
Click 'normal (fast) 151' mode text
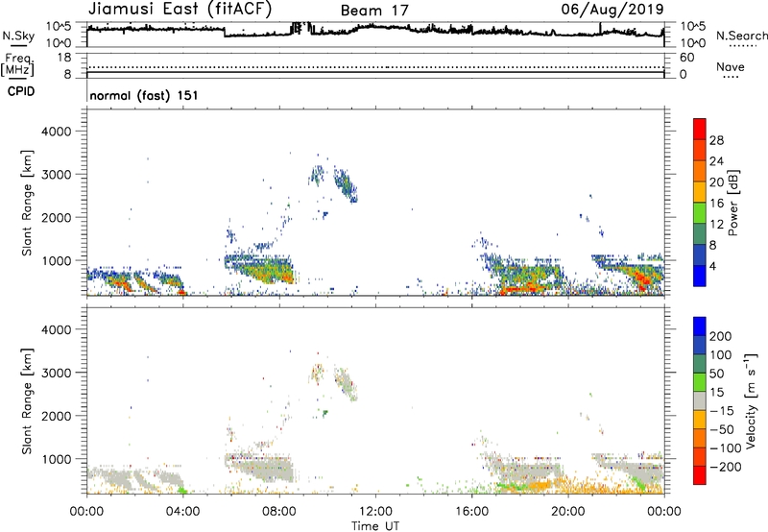tap(144, 95)
